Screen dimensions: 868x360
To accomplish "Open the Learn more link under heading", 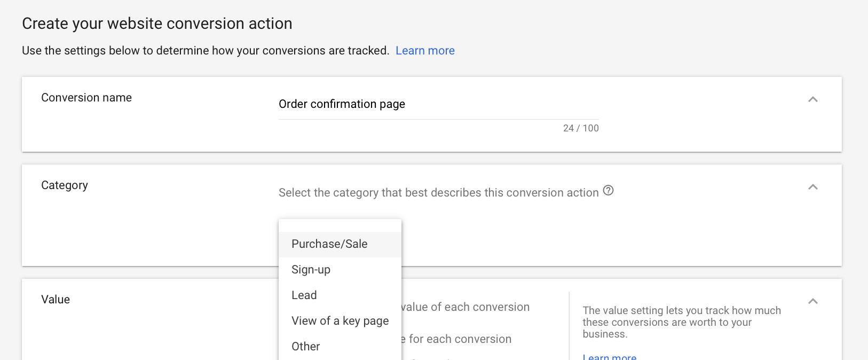I will [425, 51].
